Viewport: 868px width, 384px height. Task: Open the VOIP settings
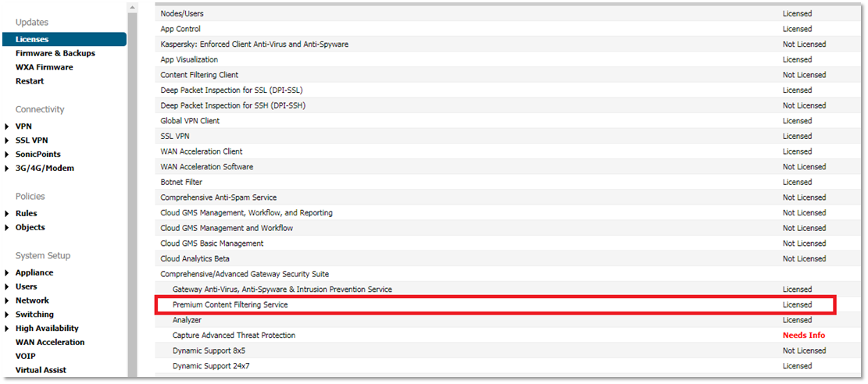pos(26,356)
